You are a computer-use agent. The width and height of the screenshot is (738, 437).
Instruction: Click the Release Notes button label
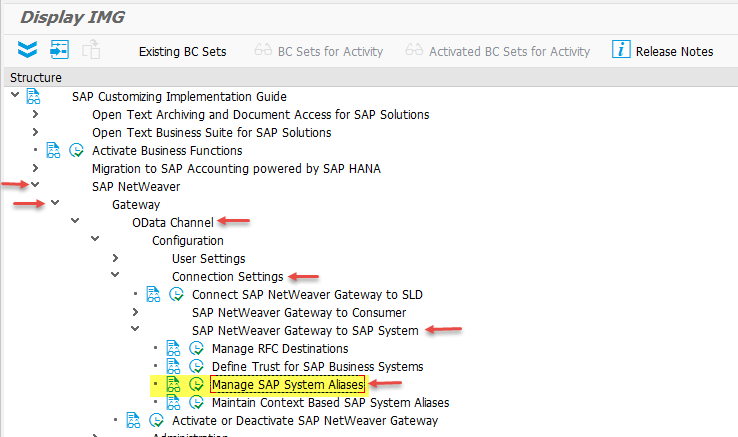(674, 51)
